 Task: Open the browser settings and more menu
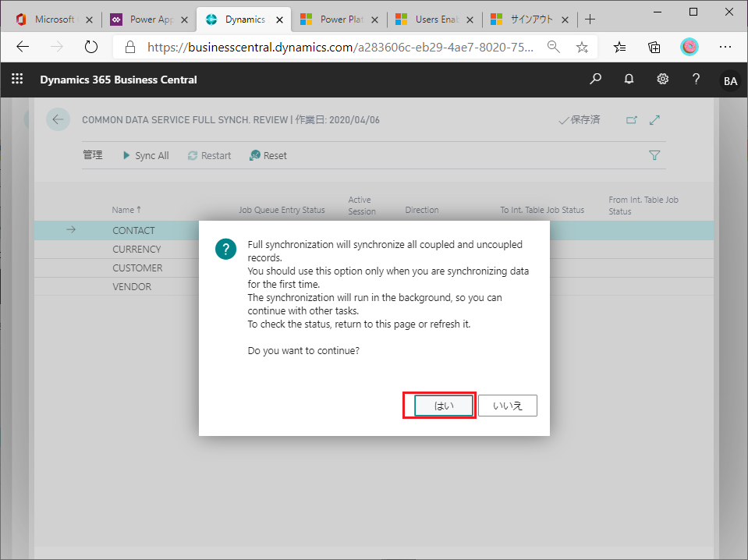coord(725,47)
